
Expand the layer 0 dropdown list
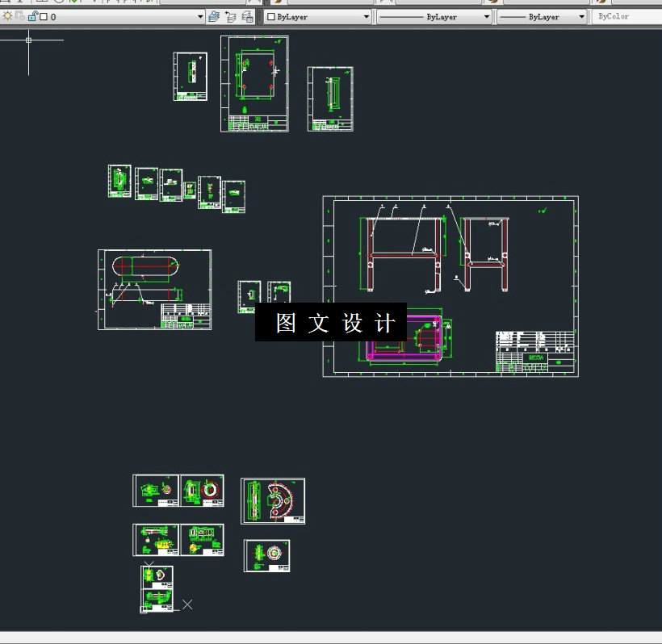pos(200,17)
